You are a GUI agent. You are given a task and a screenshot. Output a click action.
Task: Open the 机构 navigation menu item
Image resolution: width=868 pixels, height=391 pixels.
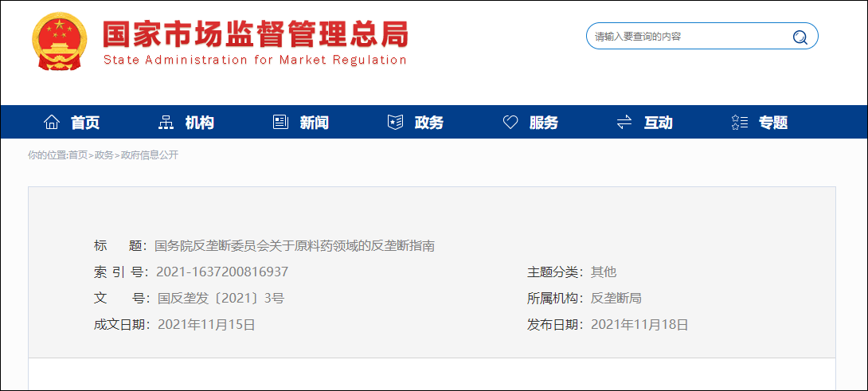tap(200, 123)
